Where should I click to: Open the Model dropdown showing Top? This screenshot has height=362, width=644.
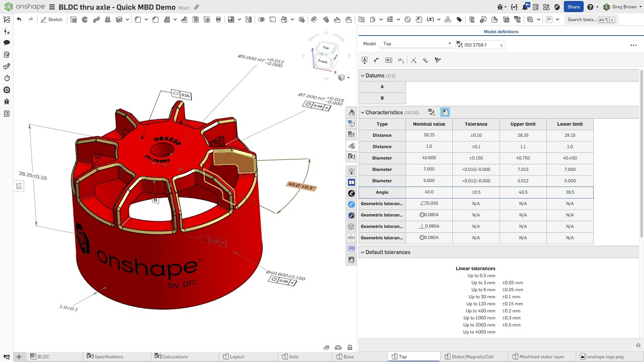tap(417, 44)
